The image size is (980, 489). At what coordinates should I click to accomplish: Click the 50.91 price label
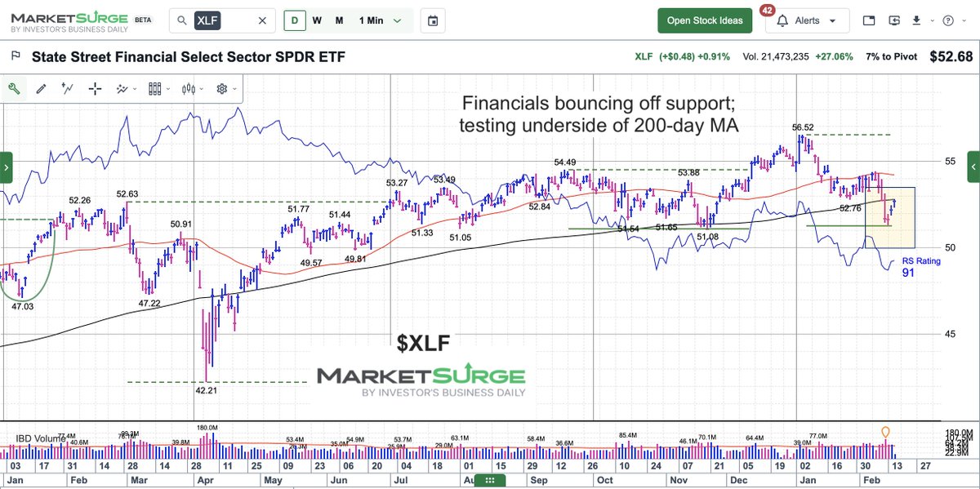[x=181, y=224]
